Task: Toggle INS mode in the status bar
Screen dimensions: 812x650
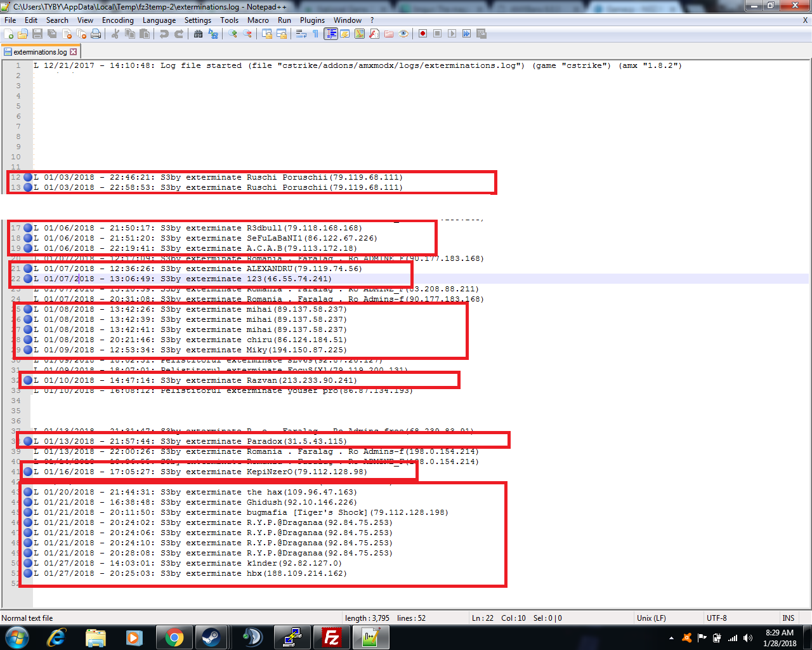Action: tap(788, 618)
